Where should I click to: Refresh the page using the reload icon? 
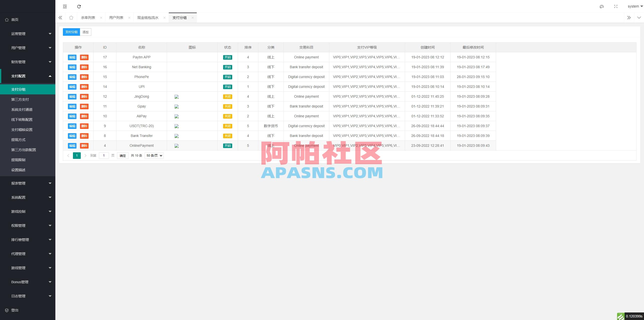(x=79, y=7)
